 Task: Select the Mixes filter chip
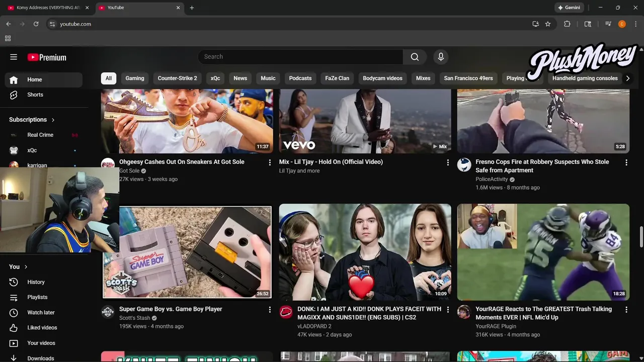pos(423,78)
